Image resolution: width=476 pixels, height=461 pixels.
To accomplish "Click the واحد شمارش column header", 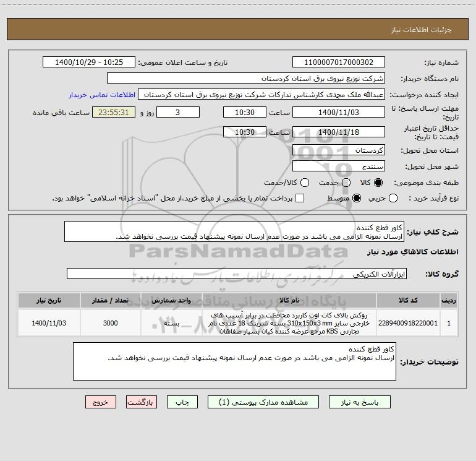I will pos(171,300).
